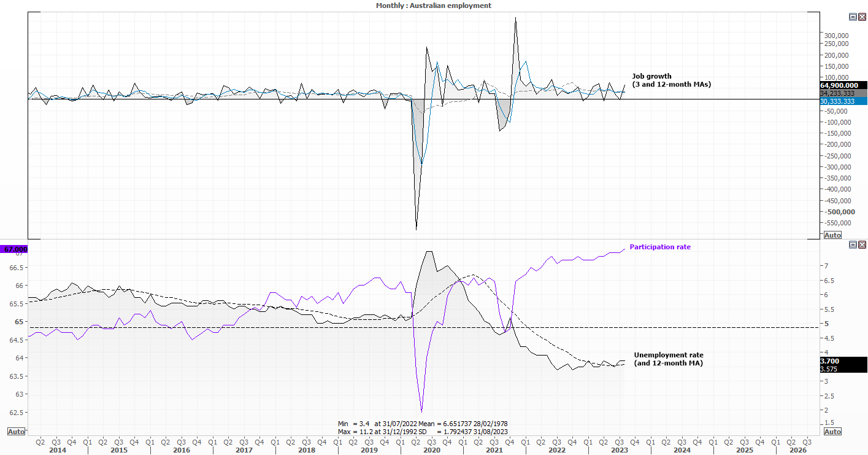Select the 2020 year label on time axis
Image resolution: width=868 pixels, height=455 pixels.
(432, 450)
